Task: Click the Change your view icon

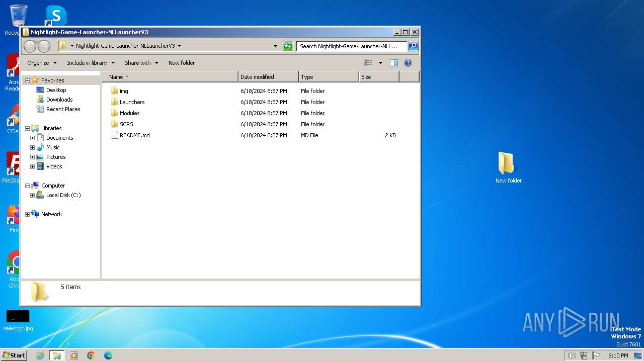Action: click(x=368, y=63)
